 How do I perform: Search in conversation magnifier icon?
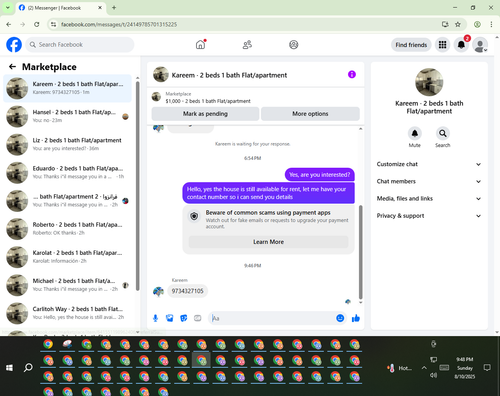[x=443, y=133]
